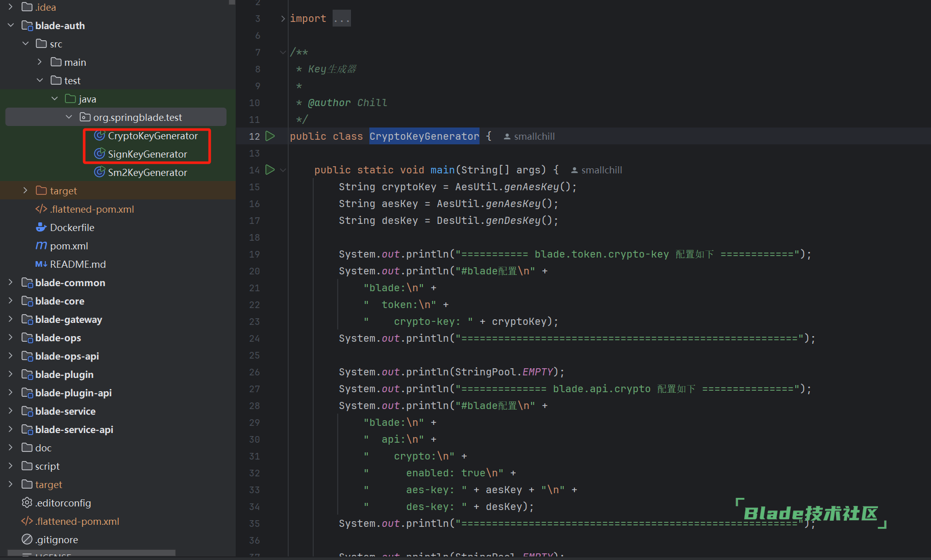Click the blade-common module folder icon
This screenshot has height=560, width=931.
27,283
